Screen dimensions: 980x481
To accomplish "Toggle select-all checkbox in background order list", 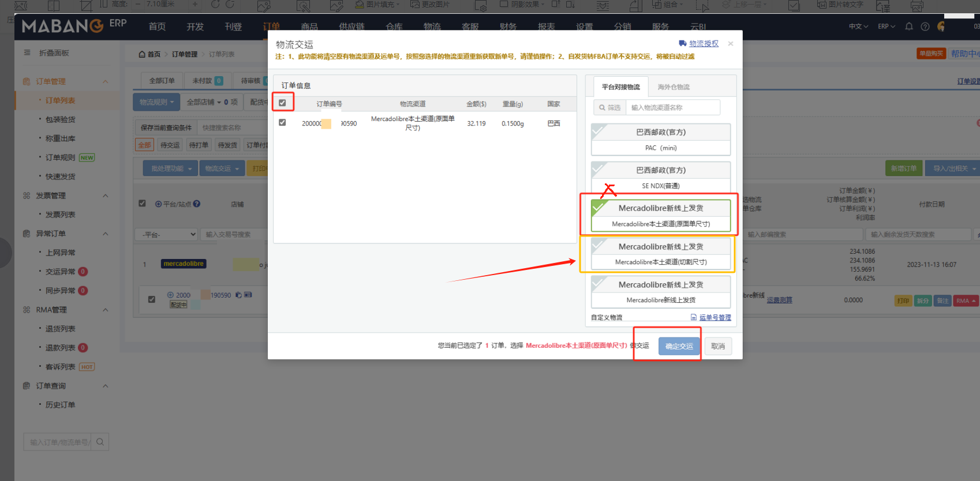I will (x=143, y=203).
